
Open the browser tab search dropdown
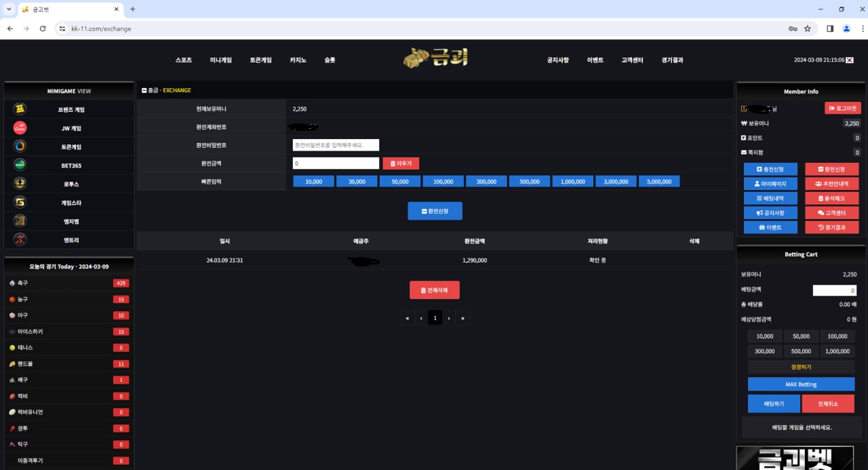pyautogui.click(x=9, y=9)
